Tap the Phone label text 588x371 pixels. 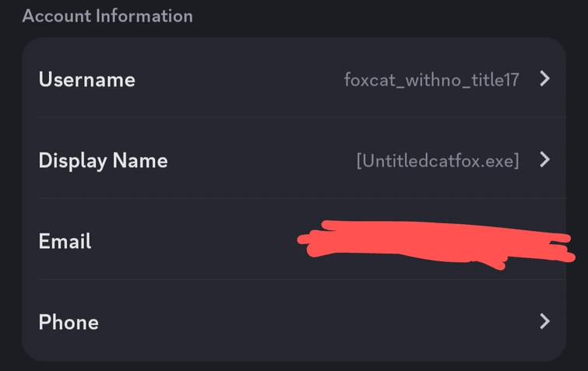pos(69,322)
